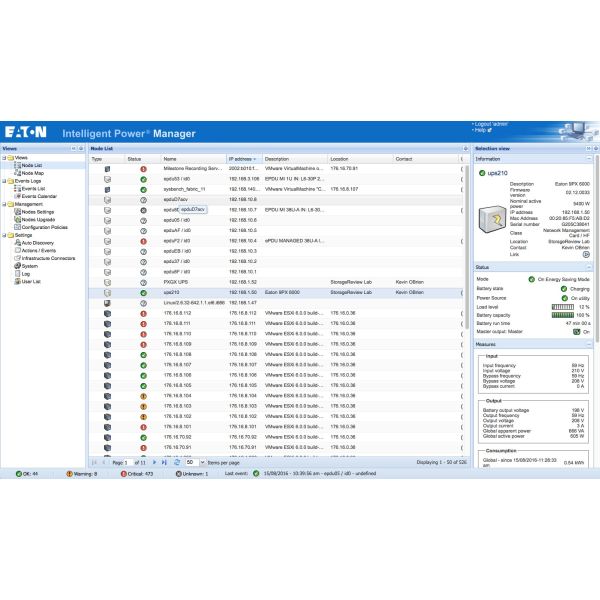Open Nodes Upgrade under Management
The height and width of the screenshot is (600, 600).
pyautogui.click(x=38, y=220)
